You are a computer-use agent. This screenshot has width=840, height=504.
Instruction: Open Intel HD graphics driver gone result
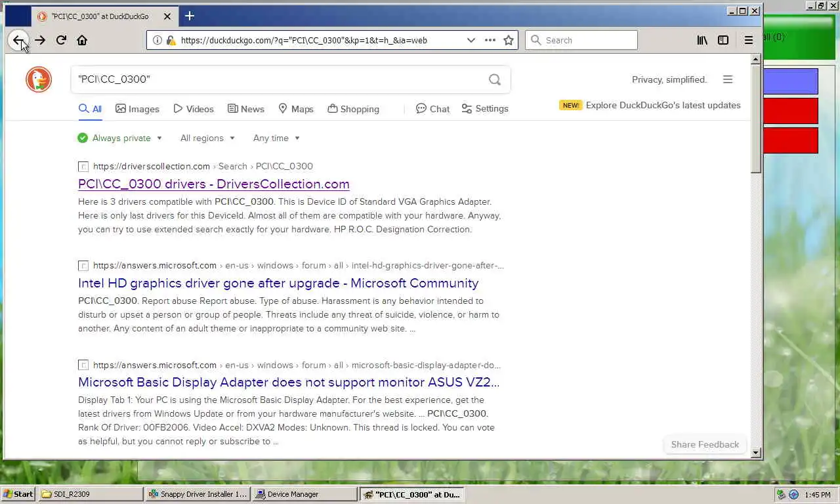[278, 283]
